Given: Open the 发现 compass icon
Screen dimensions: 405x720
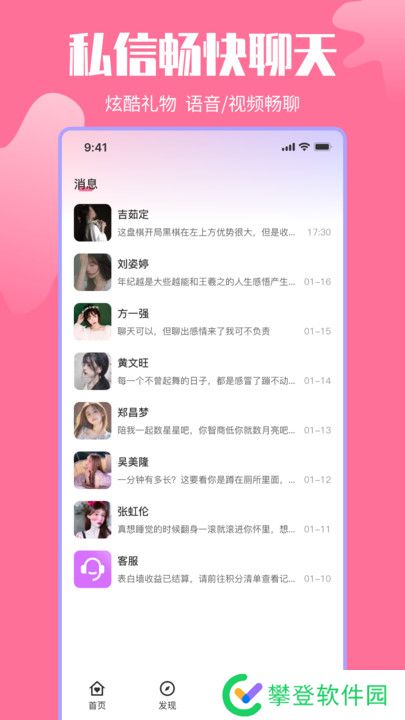Looking at the screenshot, I should [x=167, y=688].
